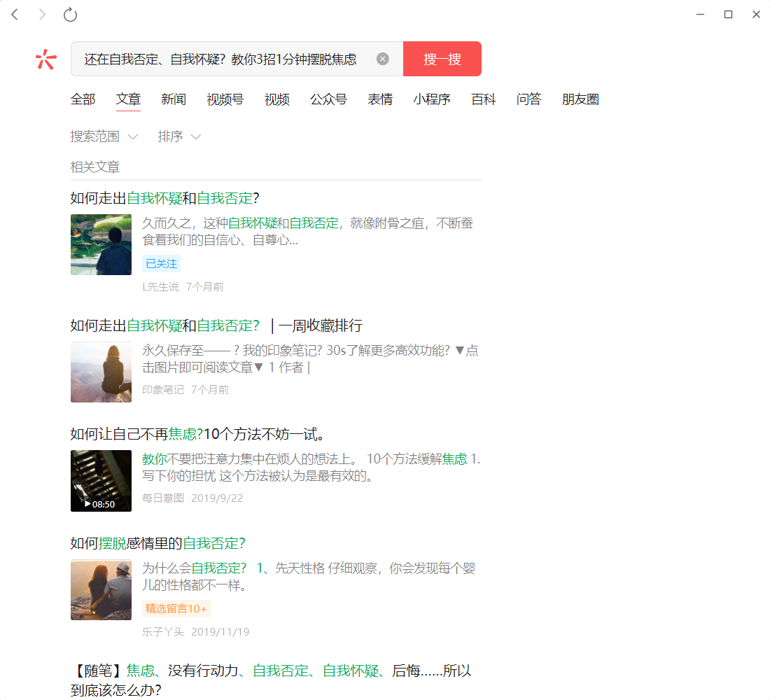The height and width of the screenshot is (700, 770).
Task: Click the 已关注 followed tag
Action: click(x=162, y=264)
